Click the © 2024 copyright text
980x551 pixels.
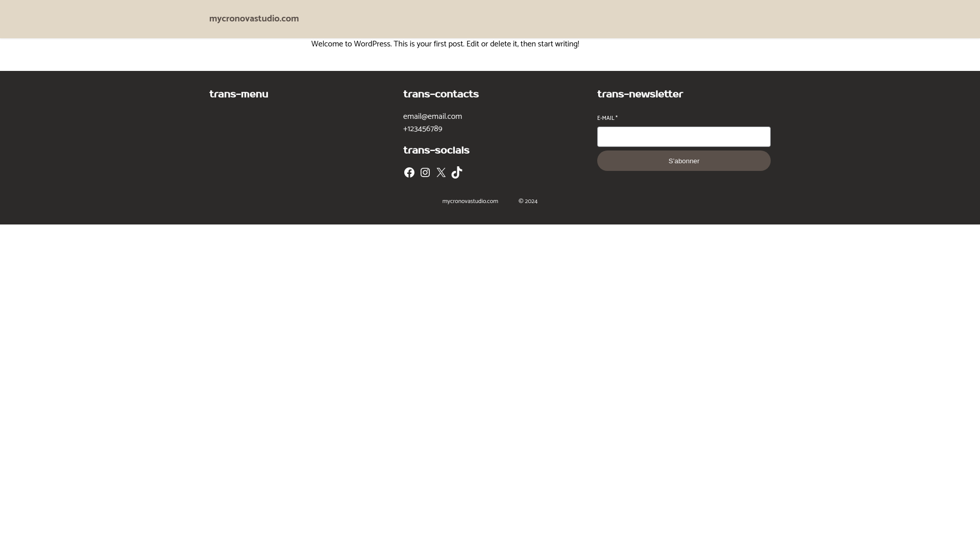click(x=528, y=201)
